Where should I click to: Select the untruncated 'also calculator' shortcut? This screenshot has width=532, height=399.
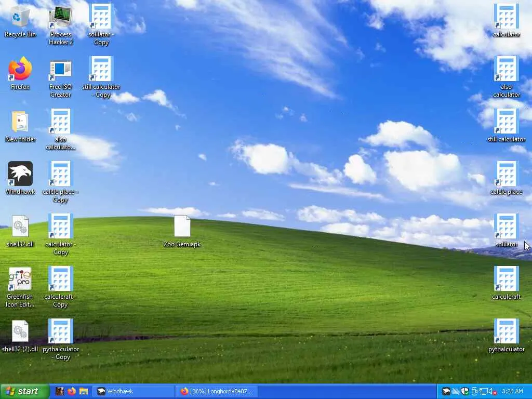pos(506,78)
